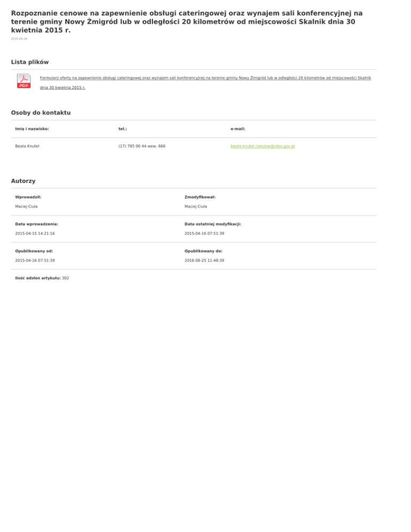The image size is (411, 532).
Task: Click the timestamp under 'Data ostatniej modyfikacji:'
Action: pos(204,233)
